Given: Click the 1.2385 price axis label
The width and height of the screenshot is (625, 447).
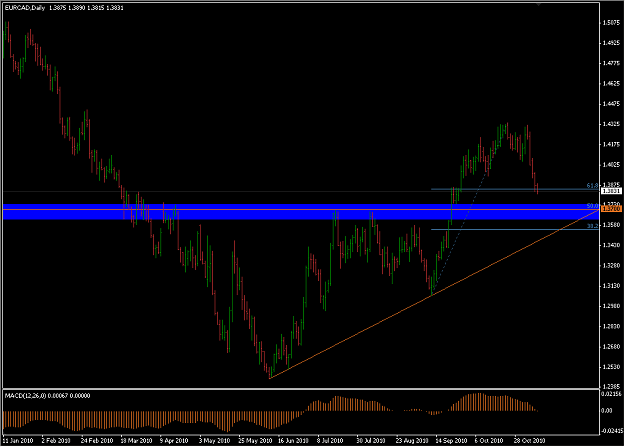Looking at the screenshot, I should 611,386.
